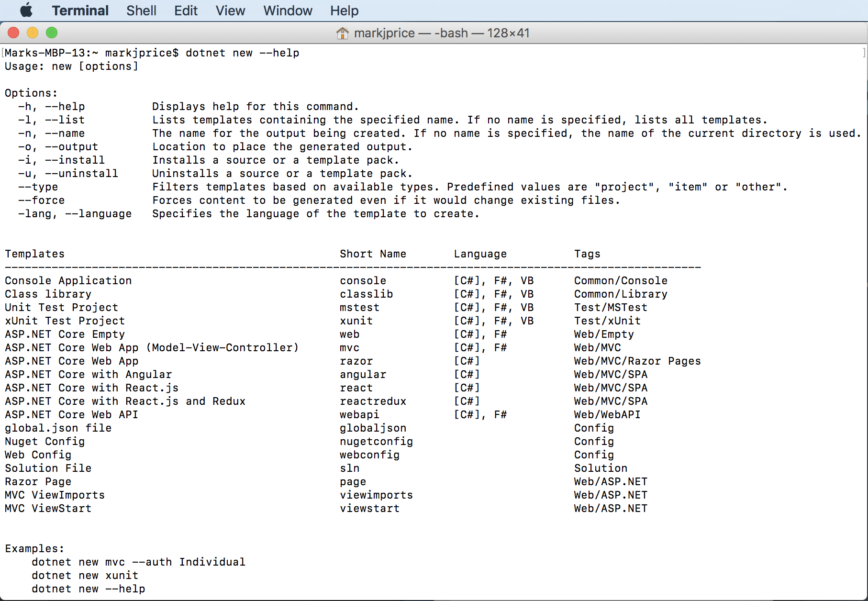Open the Apple menu
The height and width of the screenshot is (601, 868).
[x=26, y=10]
